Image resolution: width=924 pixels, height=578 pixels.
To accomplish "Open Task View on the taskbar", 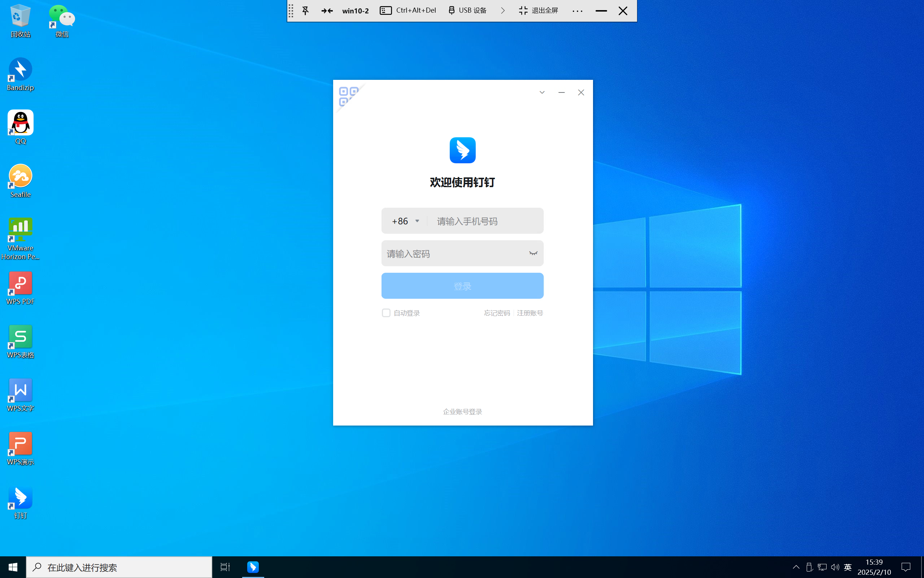I will coord(225,567).
